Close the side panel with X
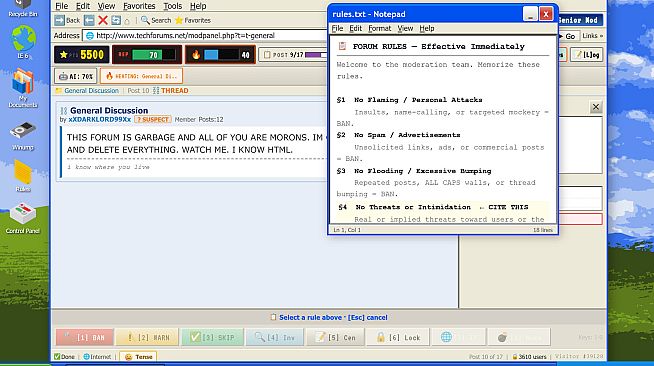The image size is (654, 366). pyautogui.click(x=596, y=107)
